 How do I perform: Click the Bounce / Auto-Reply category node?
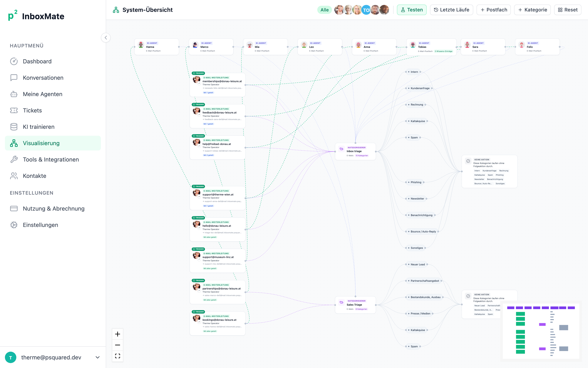(x=422, y=231)
